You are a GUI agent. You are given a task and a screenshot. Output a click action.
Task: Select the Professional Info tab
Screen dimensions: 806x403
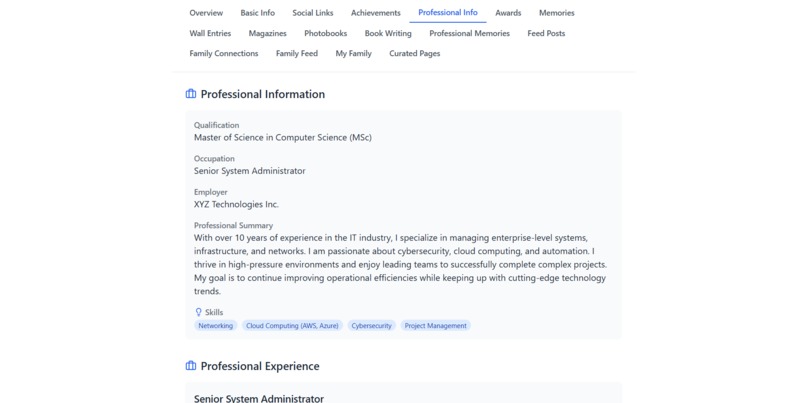[x=448, y=13]
